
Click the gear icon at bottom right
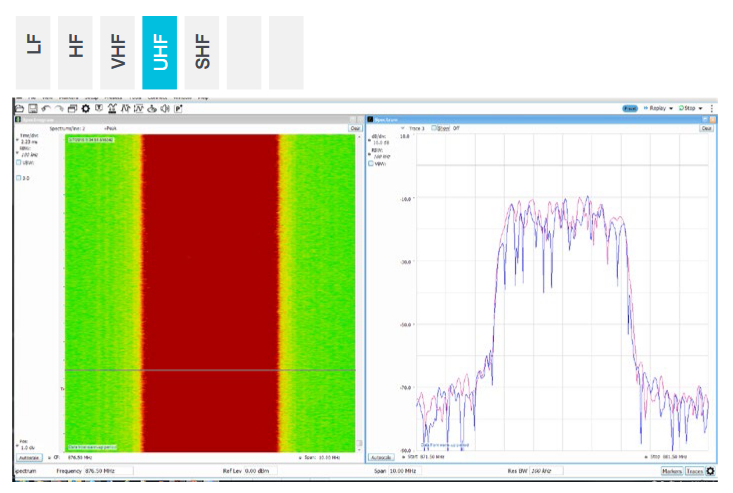[711, 471]
